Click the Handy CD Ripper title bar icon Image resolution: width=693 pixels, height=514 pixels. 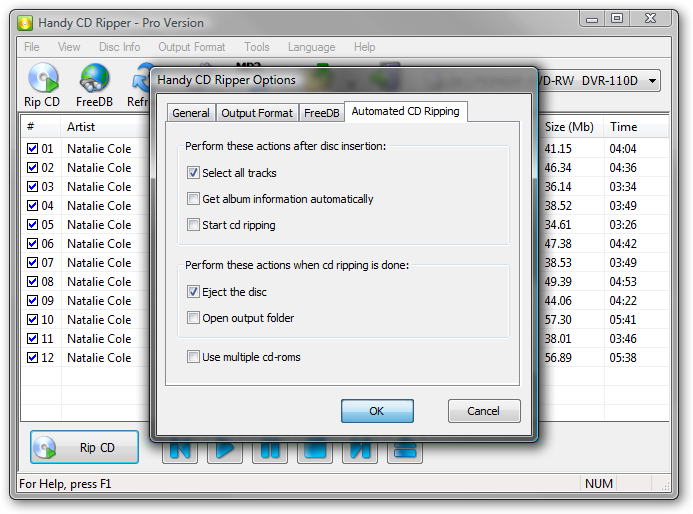(x=25, y=23)
